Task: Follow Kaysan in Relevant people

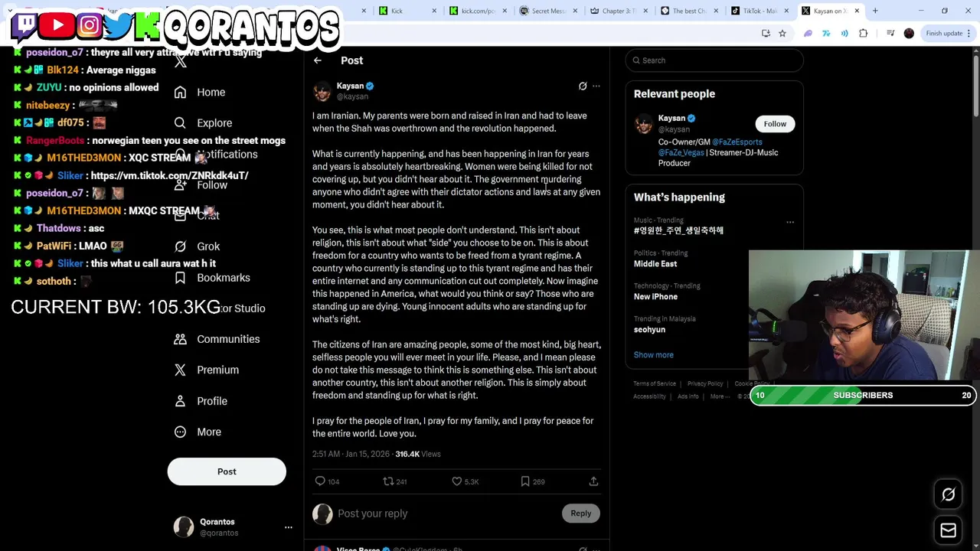Action: point(775,124)
